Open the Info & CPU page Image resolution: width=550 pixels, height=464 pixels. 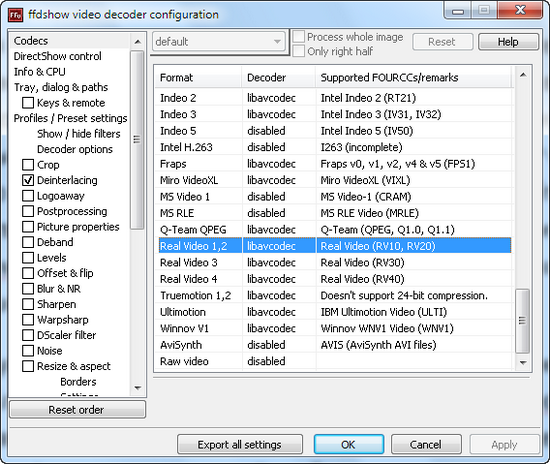click(40, 72)
